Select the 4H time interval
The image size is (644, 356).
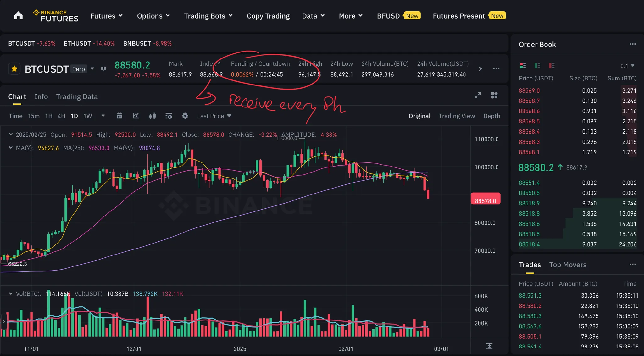(x=61, y=116)
